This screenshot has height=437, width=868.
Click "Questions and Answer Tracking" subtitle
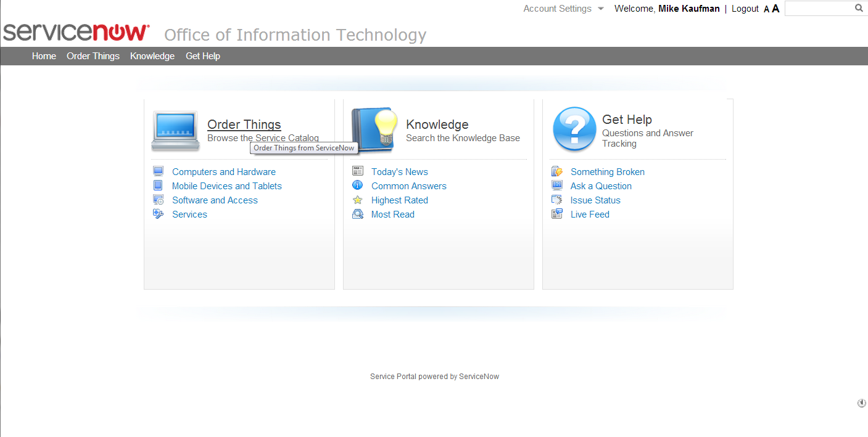click(648, 138)
